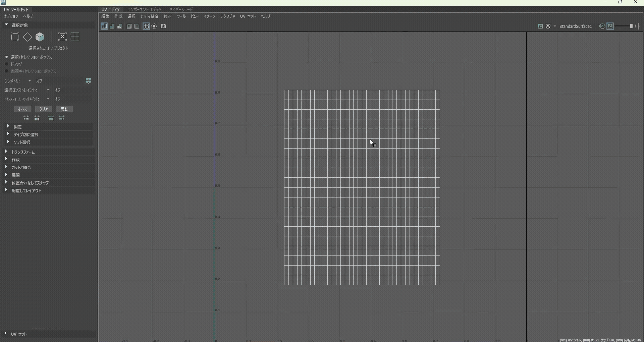Expand the タイプ別に選択 section
This screenshot has height=342, width=644.
coord(49,134)
